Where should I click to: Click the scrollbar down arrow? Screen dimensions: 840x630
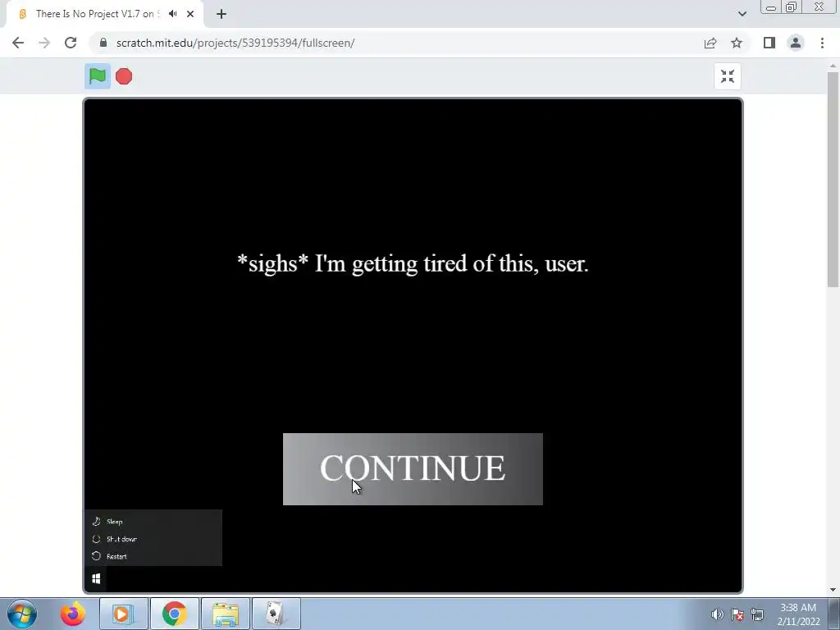point(833,590)
